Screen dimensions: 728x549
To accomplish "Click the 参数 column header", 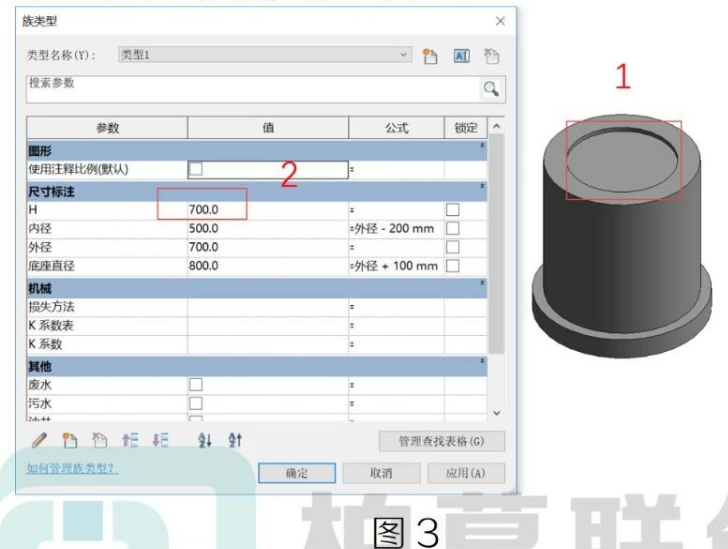I will 107,128.
